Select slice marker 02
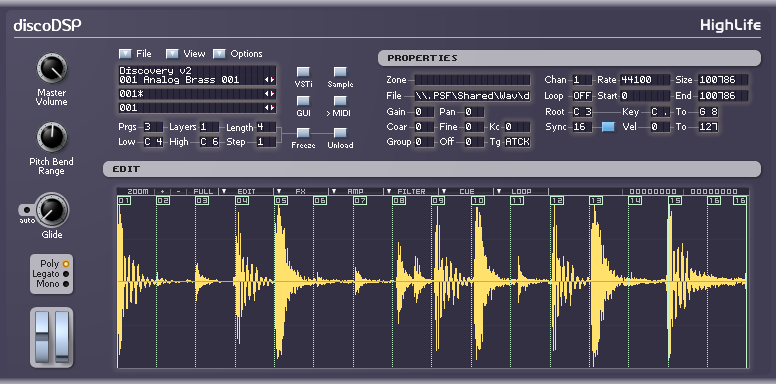Image resolution: width=776 pixels, height=384 pixels. pos(163,200)
